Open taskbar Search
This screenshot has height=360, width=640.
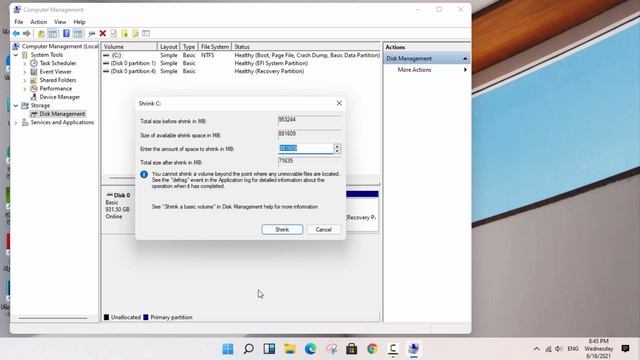[x=249, y=349]
